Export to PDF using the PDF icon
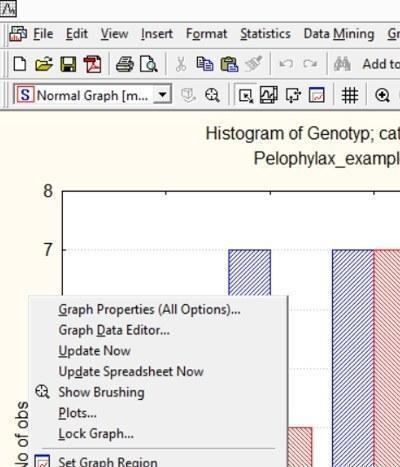The width and height of the screenshot is (400, 467). [x=93, y=64]
